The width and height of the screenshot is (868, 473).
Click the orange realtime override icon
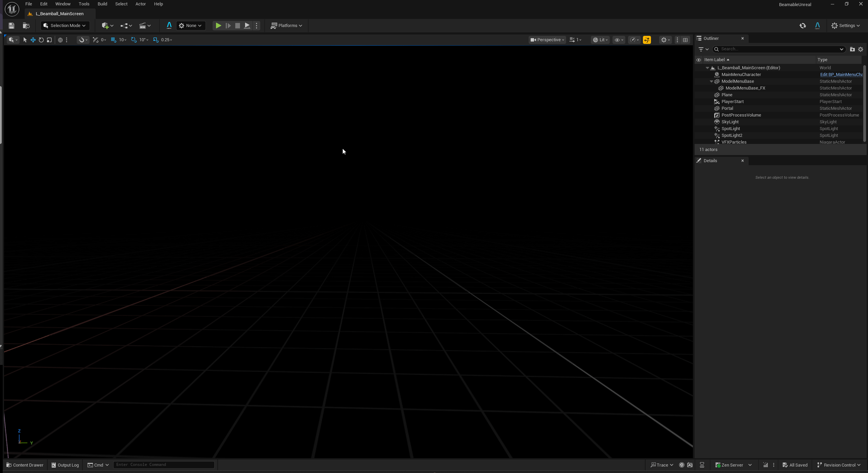pyautogui.click(x=647, y=40)
